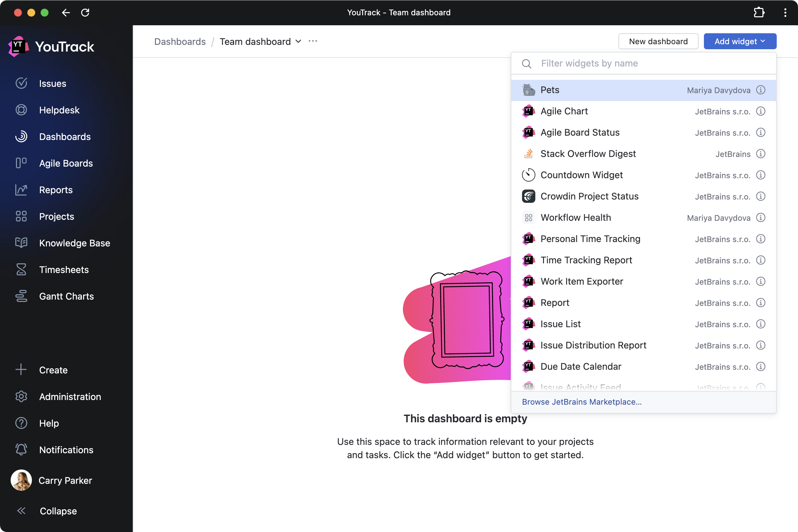798x532 pixels.
Task: Navigate to Agile Boards
Action: pos(66,163)
